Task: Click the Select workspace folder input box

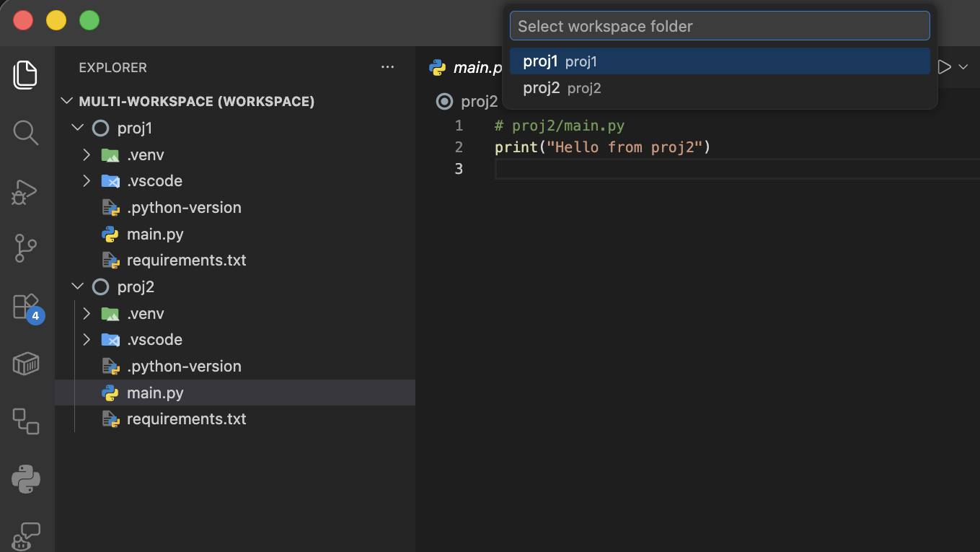Action: 719,25
